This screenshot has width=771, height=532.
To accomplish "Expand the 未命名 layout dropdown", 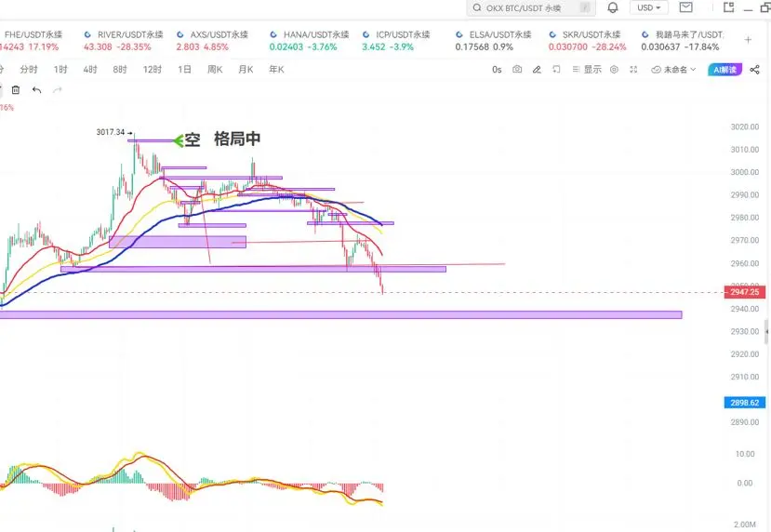I will tap(673, 70).
